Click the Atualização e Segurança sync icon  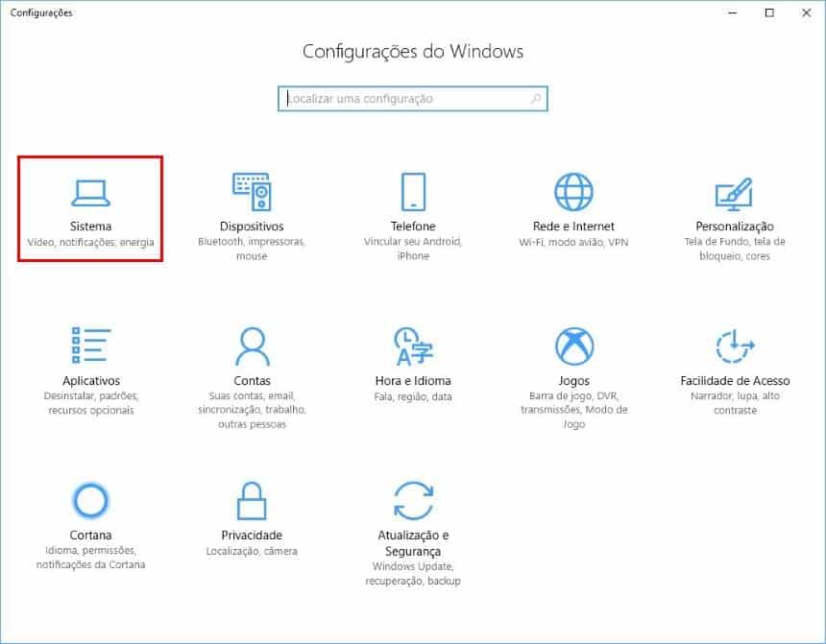click(x=414, y=500)
